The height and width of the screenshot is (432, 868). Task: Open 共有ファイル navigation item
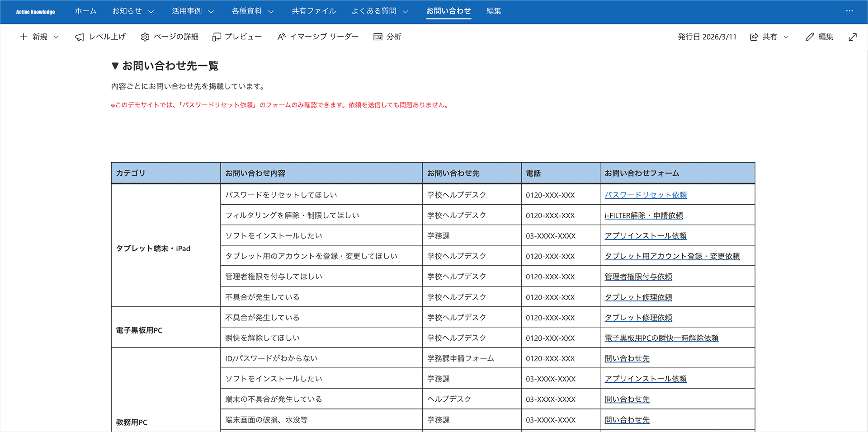(x=313, y=11)
